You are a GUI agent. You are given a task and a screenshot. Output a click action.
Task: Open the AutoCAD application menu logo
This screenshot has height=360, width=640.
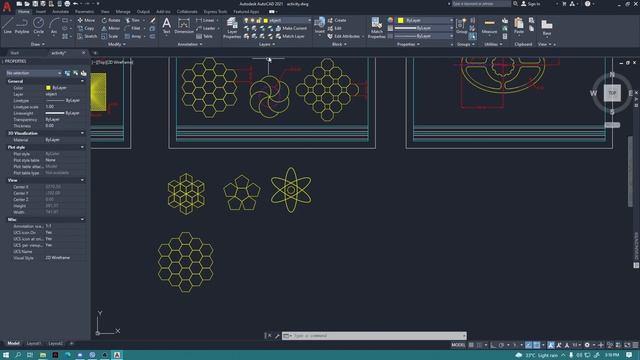click(x=7, y=6)
